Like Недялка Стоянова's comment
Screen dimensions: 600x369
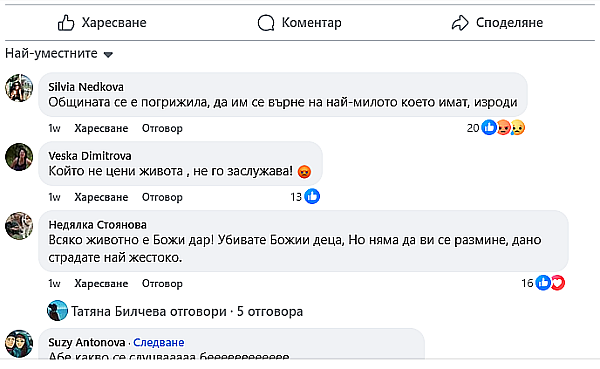tap(101, 284)
